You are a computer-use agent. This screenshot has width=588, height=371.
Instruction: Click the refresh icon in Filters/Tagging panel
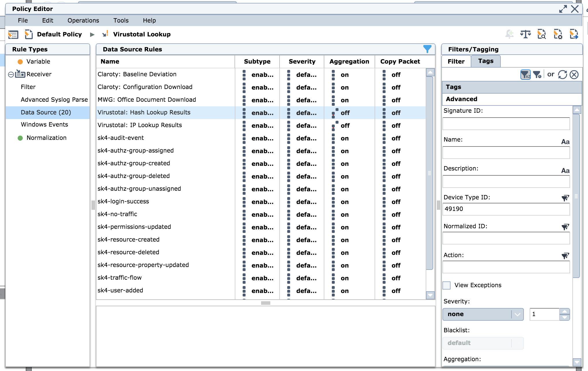coord(562,74)
